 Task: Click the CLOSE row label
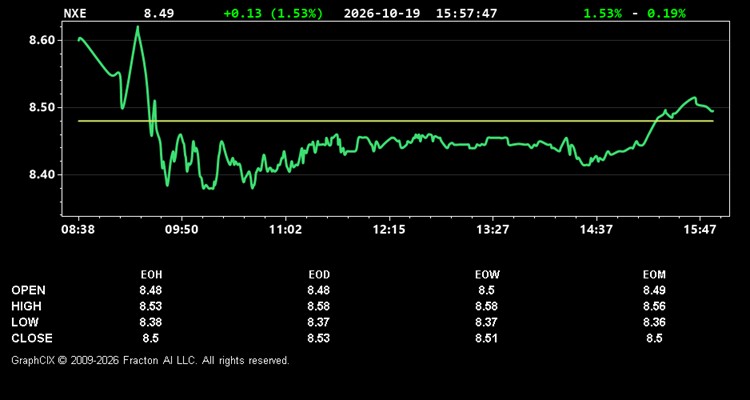click(x=32, y=338)
